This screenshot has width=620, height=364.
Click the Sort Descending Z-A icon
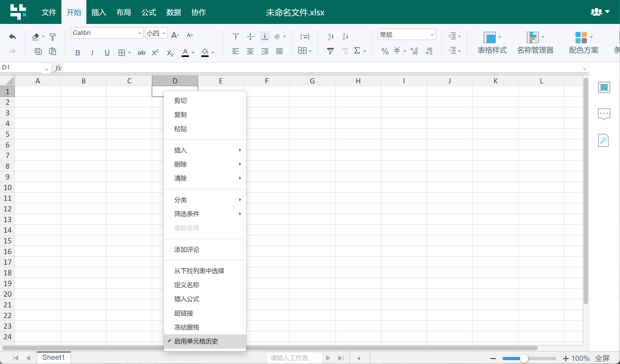point(345,37)
